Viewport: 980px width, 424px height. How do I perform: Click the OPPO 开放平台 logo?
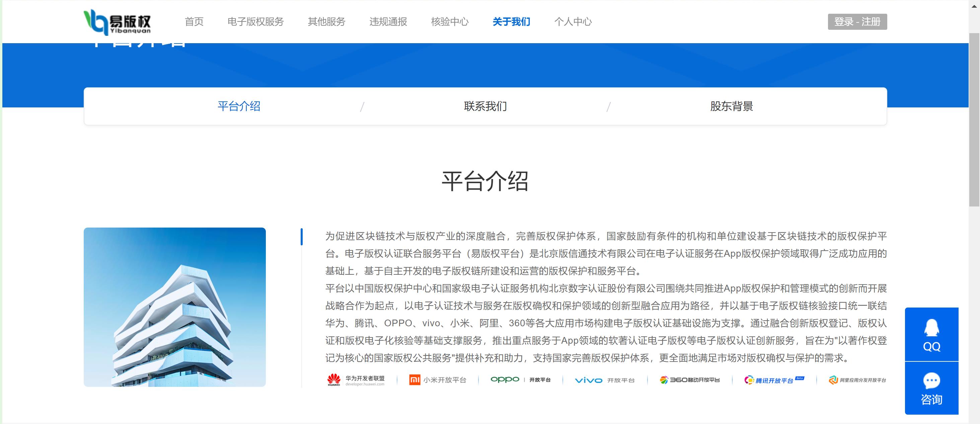pyautogui.click(x=520, y=379)
